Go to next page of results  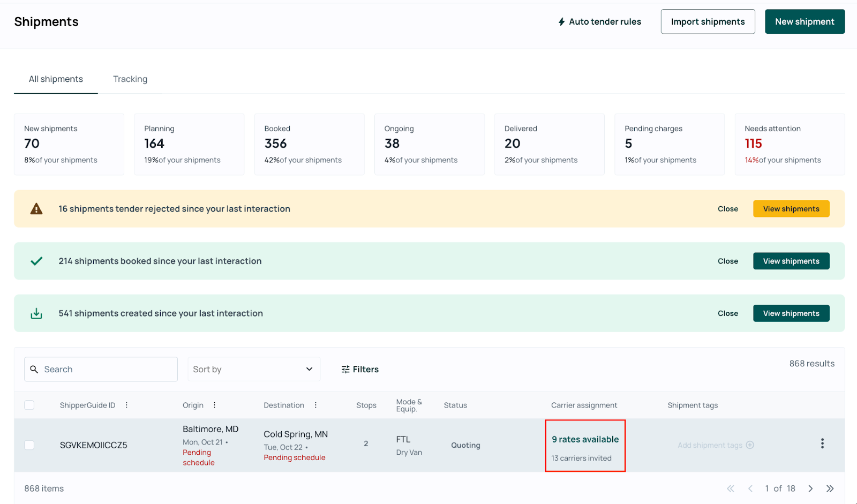[810, 488]
